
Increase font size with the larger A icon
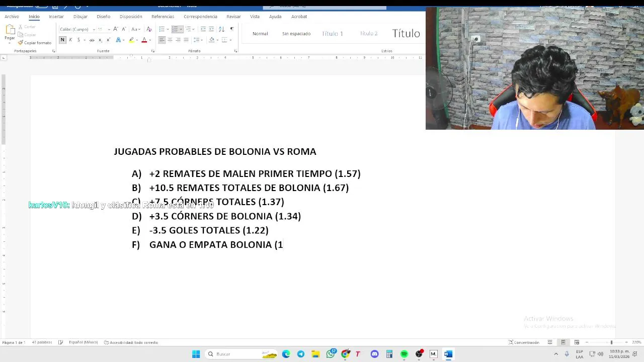tap(115, 29)
